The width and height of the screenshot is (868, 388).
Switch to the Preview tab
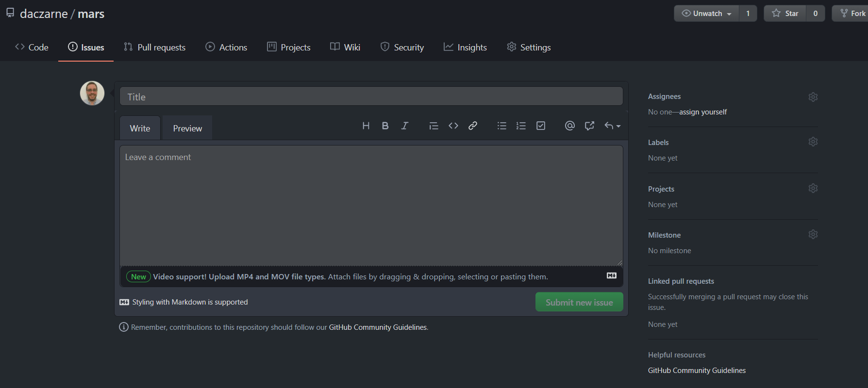pyautogui.click(x=187, y=129)
